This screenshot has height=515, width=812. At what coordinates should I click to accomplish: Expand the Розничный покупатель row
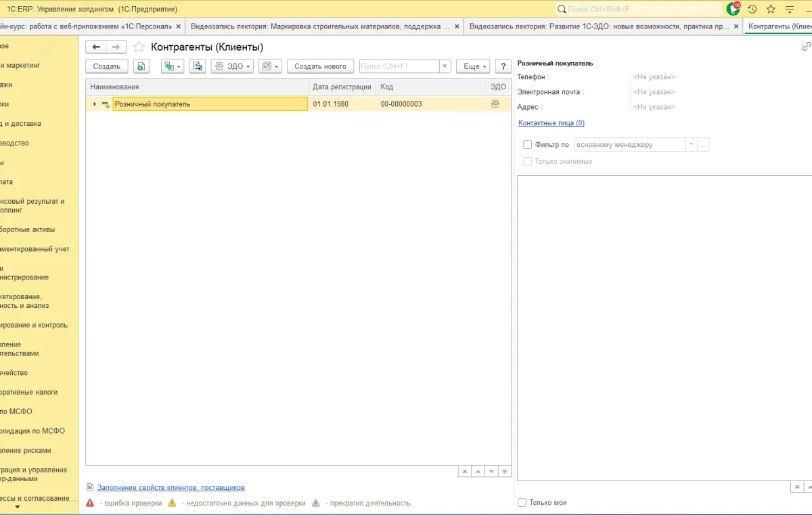95,104
